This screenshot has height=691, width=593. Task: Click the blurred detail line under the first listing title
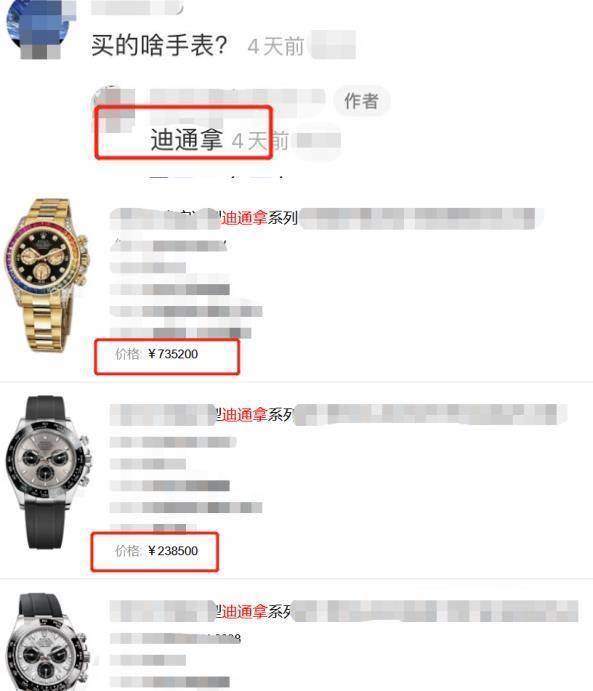(168, 245)
